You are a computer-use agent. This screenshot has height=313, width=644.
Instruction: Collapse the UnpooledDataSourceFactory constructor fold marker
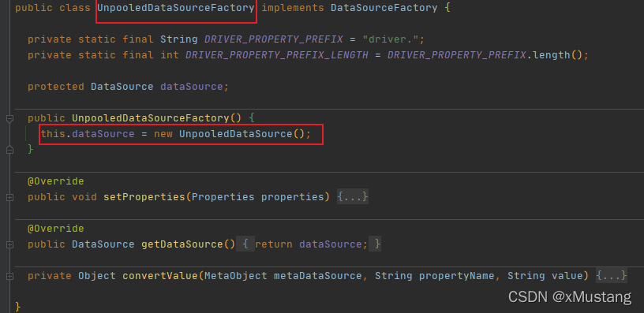tap(9, 119)
